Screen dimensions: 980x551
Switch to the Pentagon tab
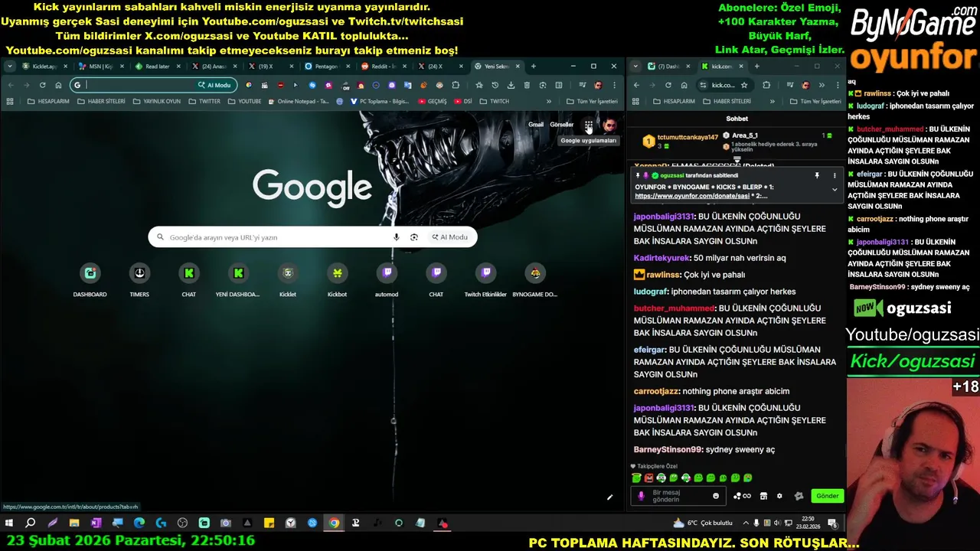click(326, 67)
